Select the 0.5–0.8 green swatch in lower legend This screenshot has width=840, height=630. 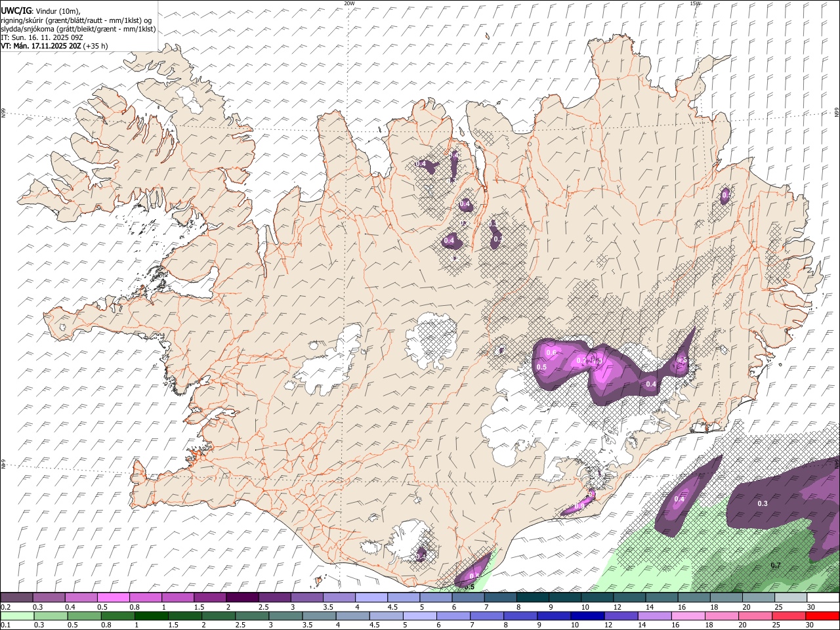(84, 616)
